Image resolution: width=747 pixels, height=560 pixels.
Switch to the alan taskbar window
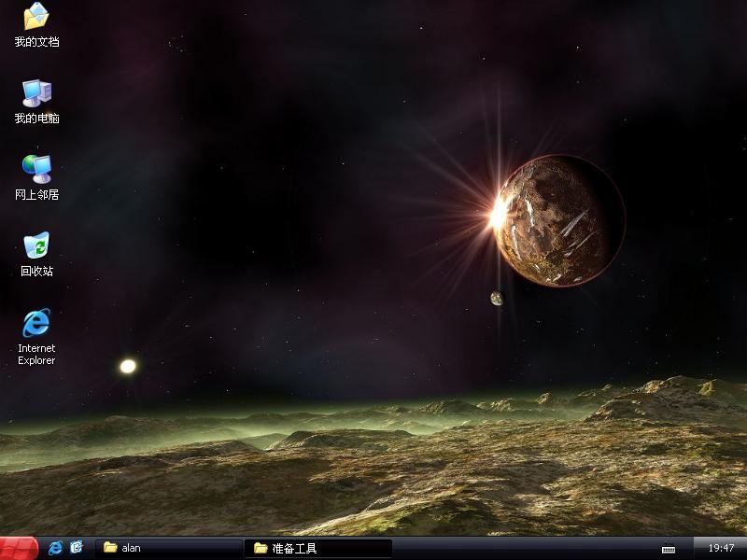pyautogui.click(x=169, y=548)
